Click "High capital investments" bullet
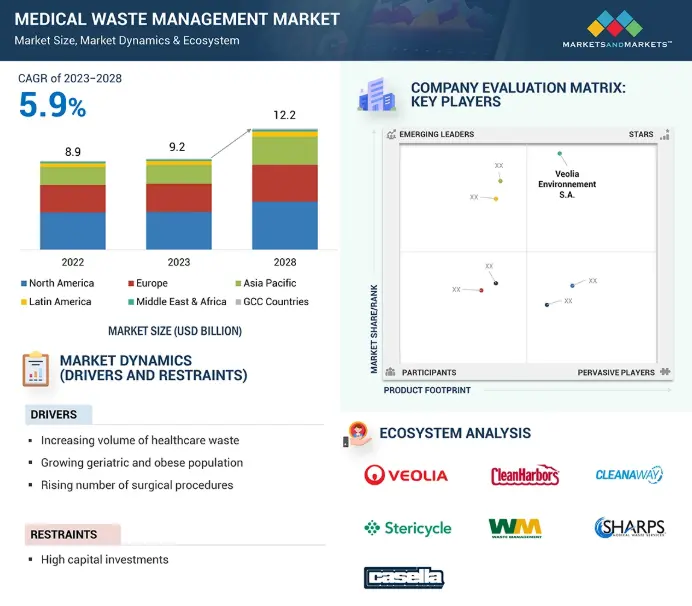692x606 pixels. click(105, 560)
